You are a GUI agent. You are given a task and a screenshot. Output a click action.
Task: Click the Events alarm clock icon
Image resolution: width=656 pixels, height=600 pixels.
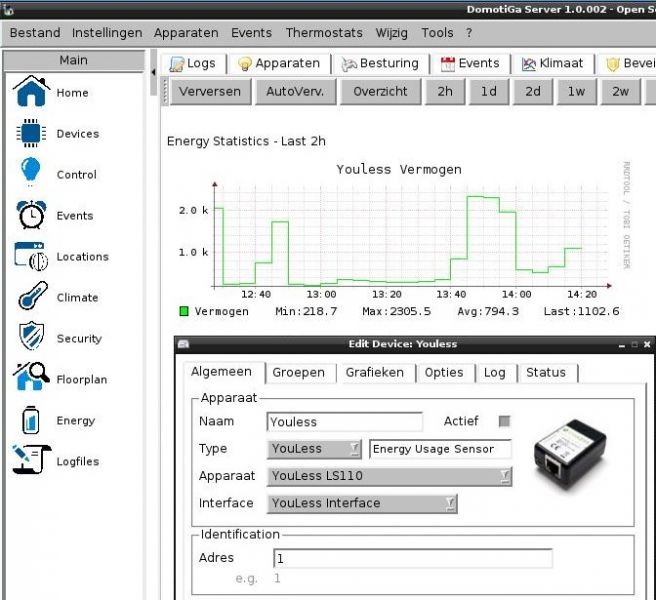click(x=32, y=214)
